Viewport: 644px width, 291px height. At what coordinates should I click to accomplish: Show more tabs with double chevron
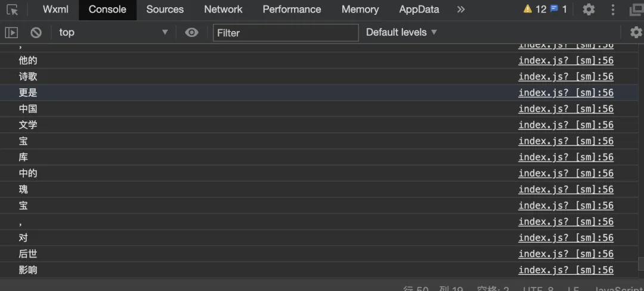pyautogui.click(x=461, y=10)
